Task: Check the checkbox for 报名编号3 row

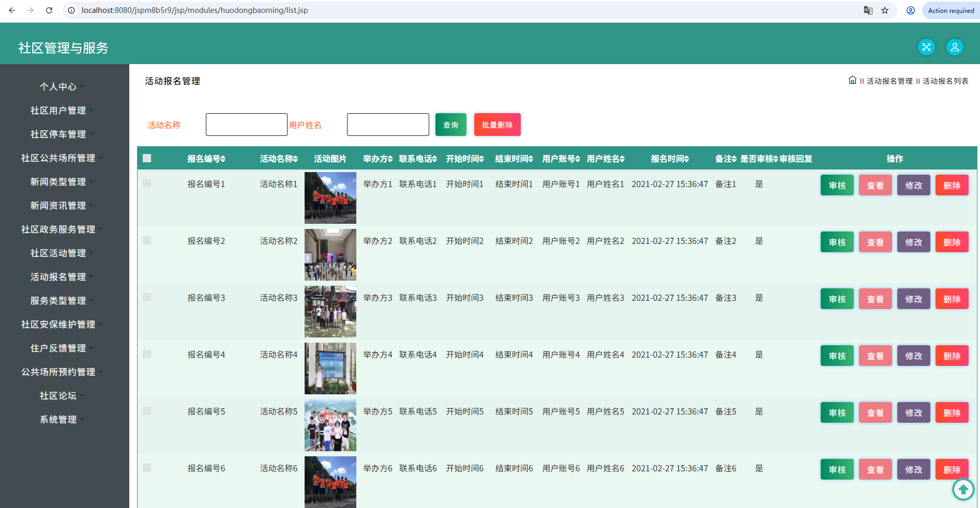Action: [x=147, y=297]
